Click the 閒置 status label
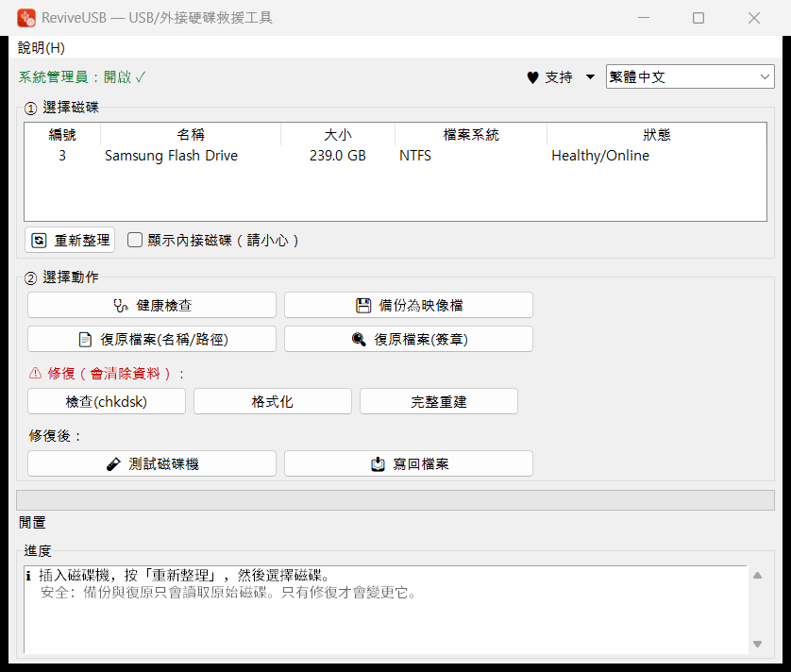 coord(32,523)
